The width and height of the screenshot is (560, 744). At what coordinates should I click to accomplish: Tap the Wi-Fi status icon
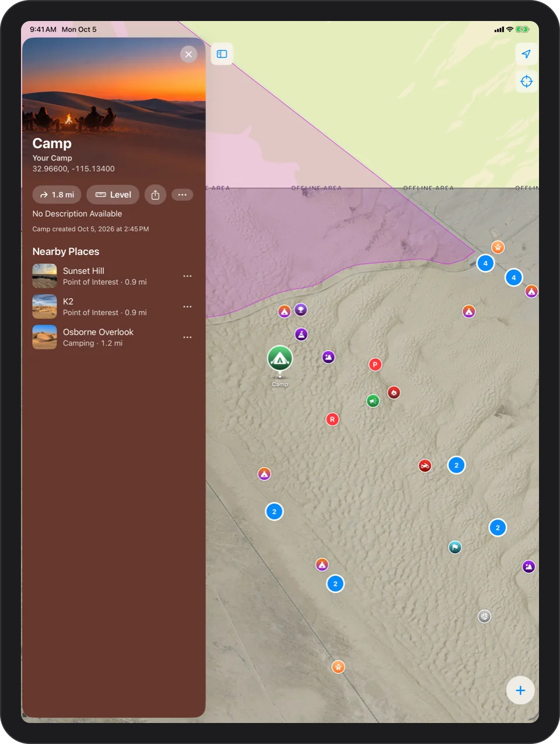(x=510, y=29)
